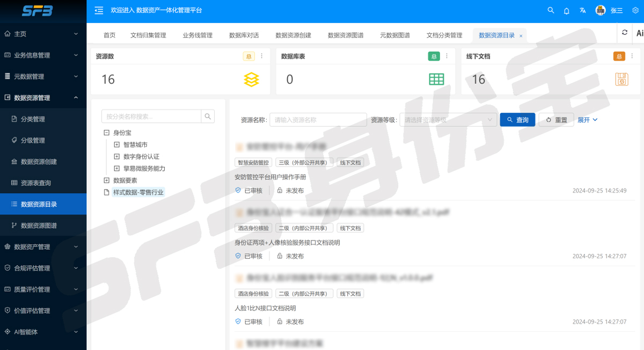Expand the 数字身份认证 tree node
The width and height of the screenshot is (644, 350).
point(116,156)
